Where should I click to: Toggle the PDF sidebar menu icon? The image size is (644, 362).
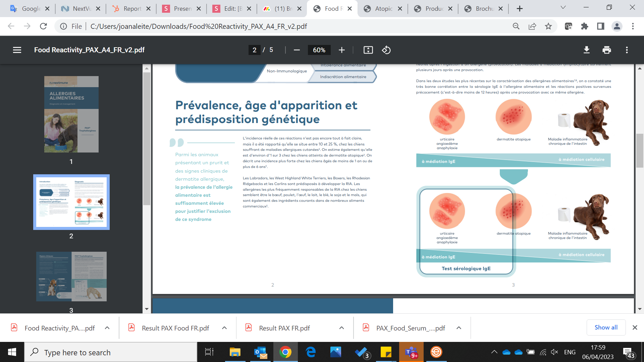pos(17,50)
